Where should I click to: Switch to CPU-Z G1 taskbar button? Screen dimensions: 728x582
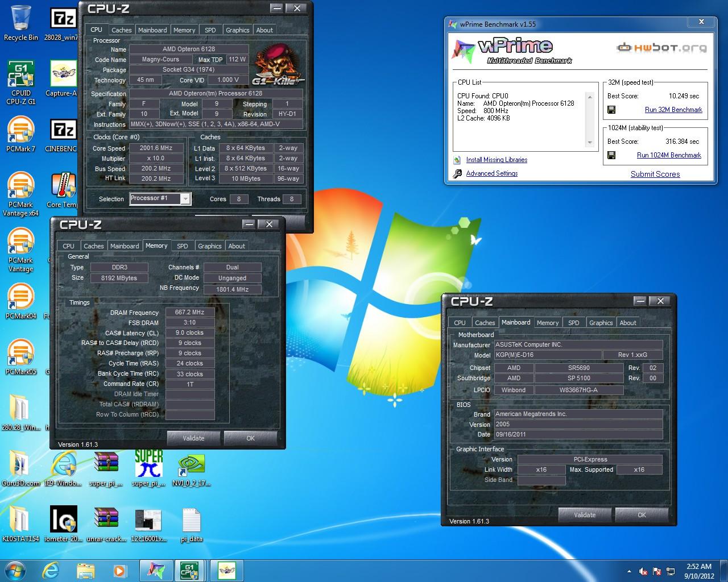point(190,570)
